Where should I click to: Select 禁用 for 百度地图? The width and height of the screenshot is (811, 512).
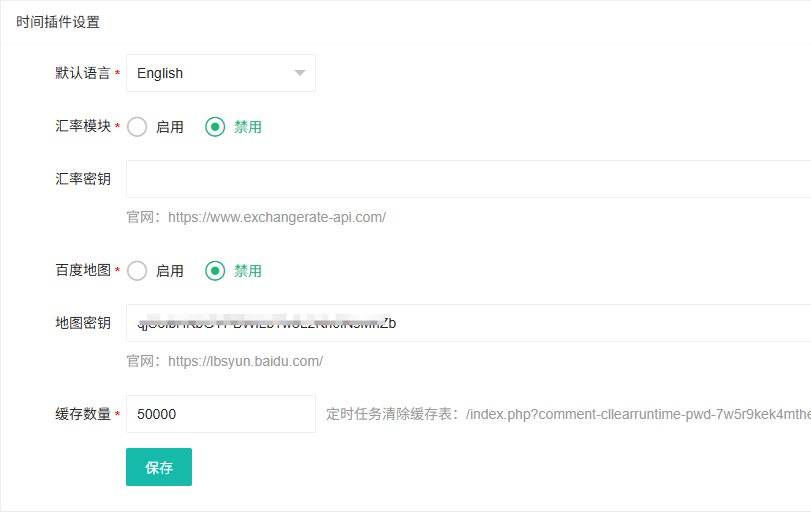coord(215,271)
